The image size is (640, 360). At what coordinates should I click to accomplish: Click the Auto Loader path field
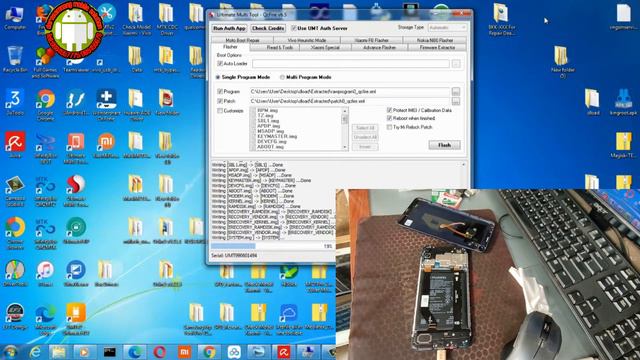pyautogui.click(x=351, y=64)
